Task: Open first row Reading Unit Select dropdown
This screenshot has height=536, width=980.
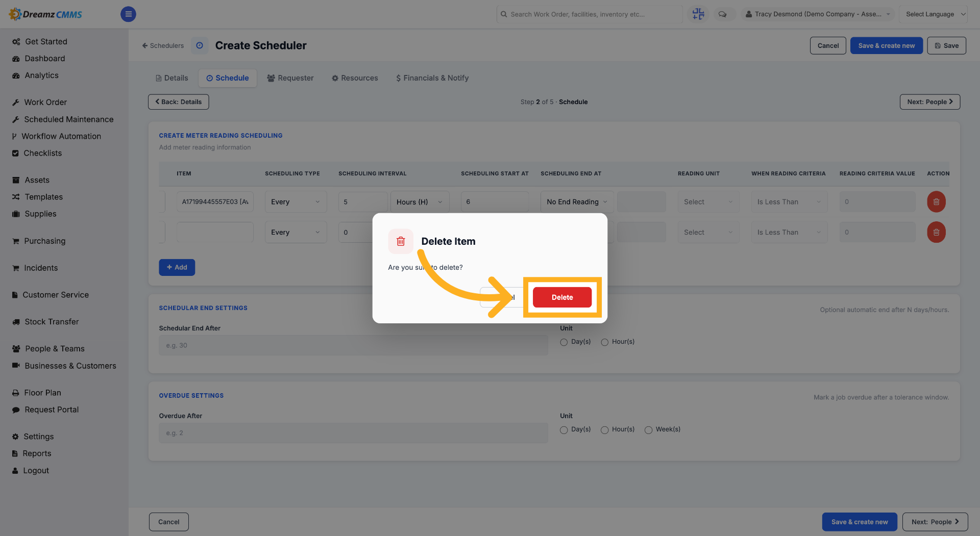Action: [x=708, y=201]
